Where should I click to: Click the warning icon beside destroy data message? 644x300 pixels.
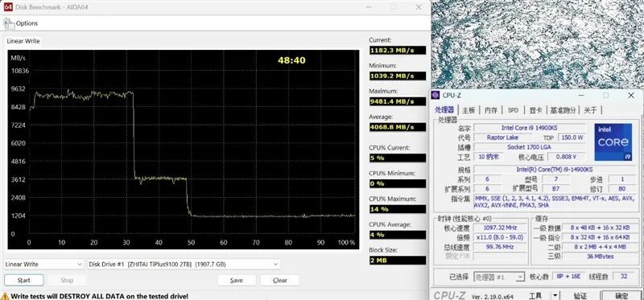5,296
